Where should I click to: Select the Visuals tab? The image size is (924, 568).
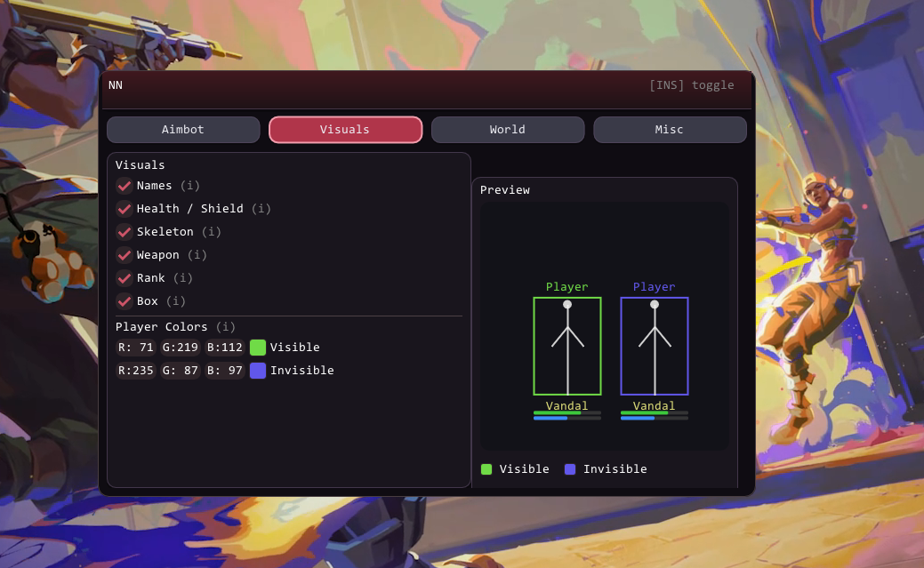[x=345, y=130]
